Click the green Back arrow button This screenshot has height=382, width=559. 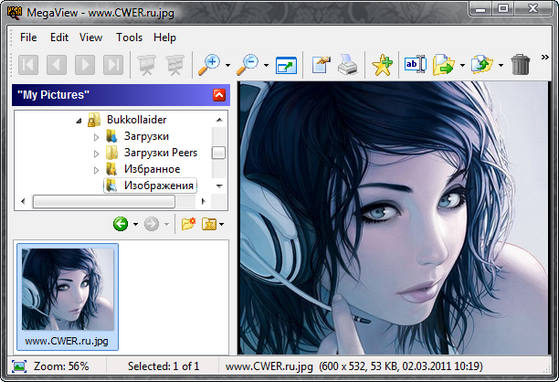120,224
